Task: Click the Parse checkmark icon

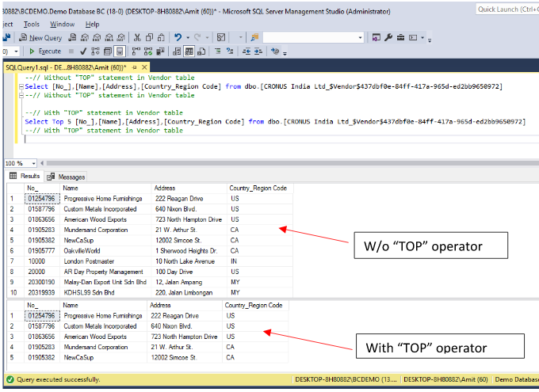Action: pos(83,51)
